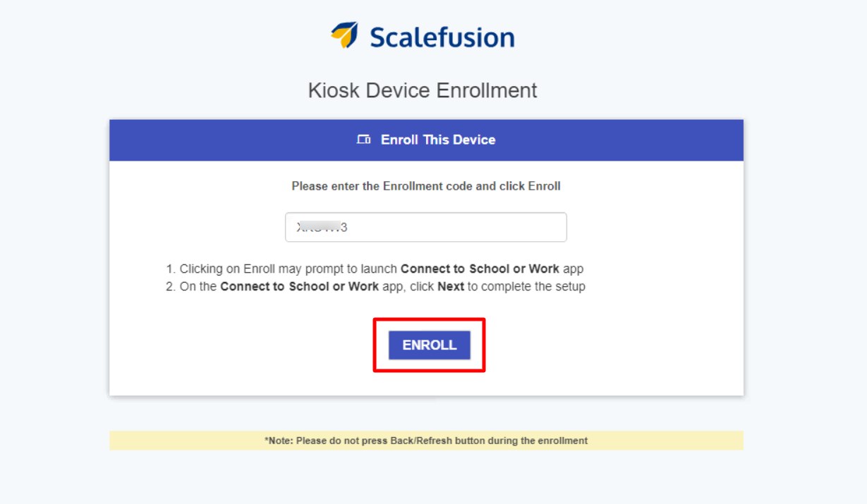Click the bold 'Next' word in step 2
This screenshot has width=867, height=504.
point(451,287)
